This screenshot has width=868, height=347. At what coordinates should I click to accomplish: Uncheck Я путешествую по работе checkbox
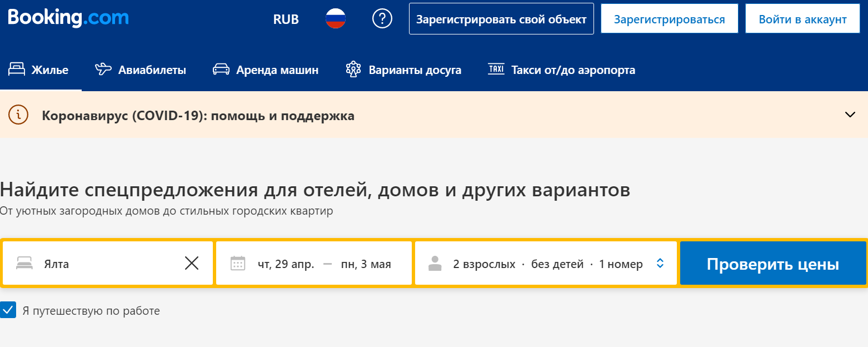(8, 310)
